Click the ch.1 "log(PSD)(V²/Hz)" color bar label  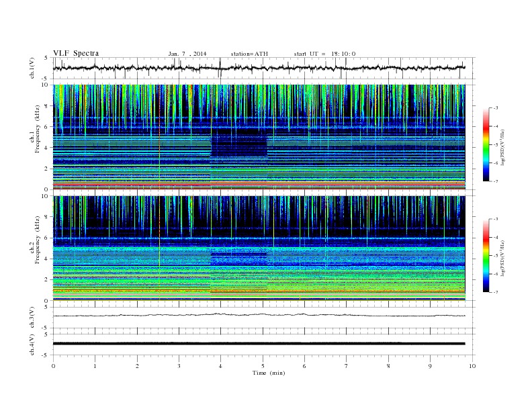(x=503, y=147)
